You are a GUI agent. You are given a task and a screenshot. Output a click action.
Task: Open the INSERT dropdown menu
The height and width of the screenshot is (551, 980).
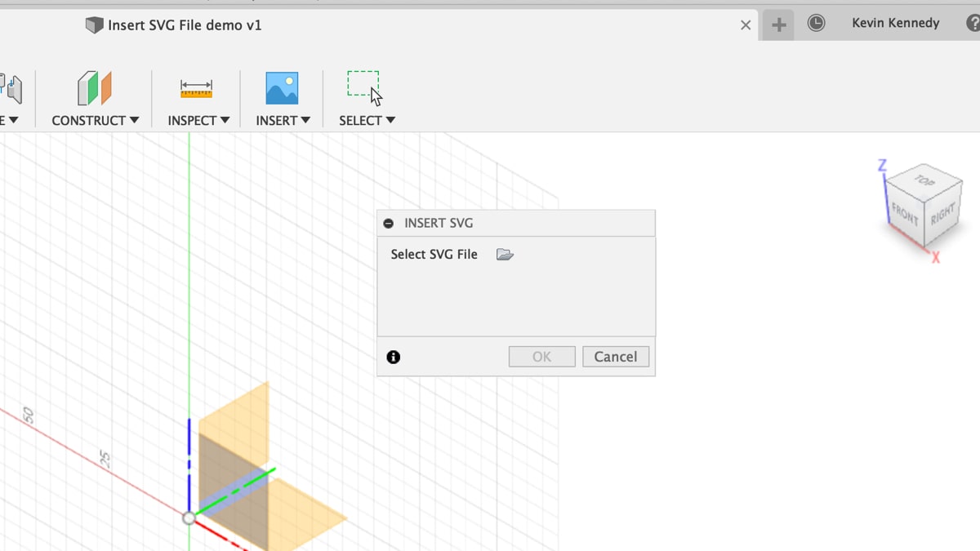[283, 120]
